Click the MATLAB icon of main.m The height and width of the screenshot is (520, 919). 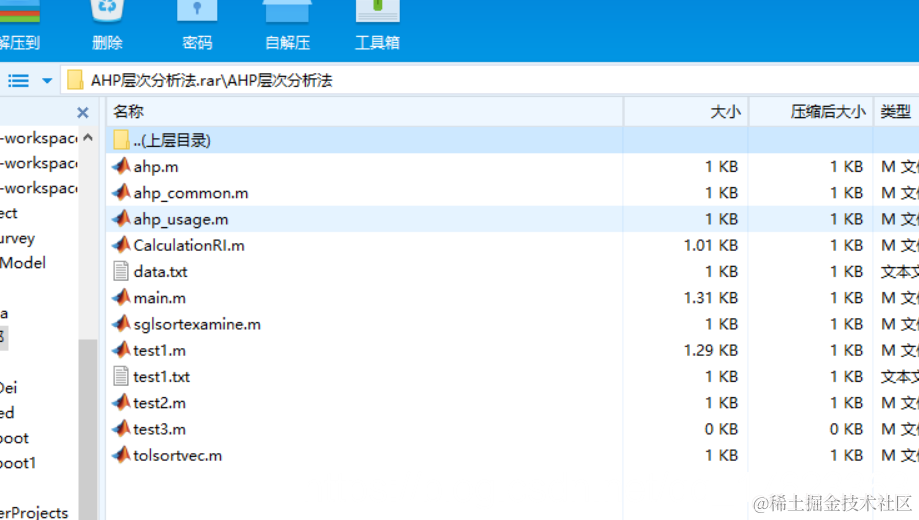(x=121, y=297)
